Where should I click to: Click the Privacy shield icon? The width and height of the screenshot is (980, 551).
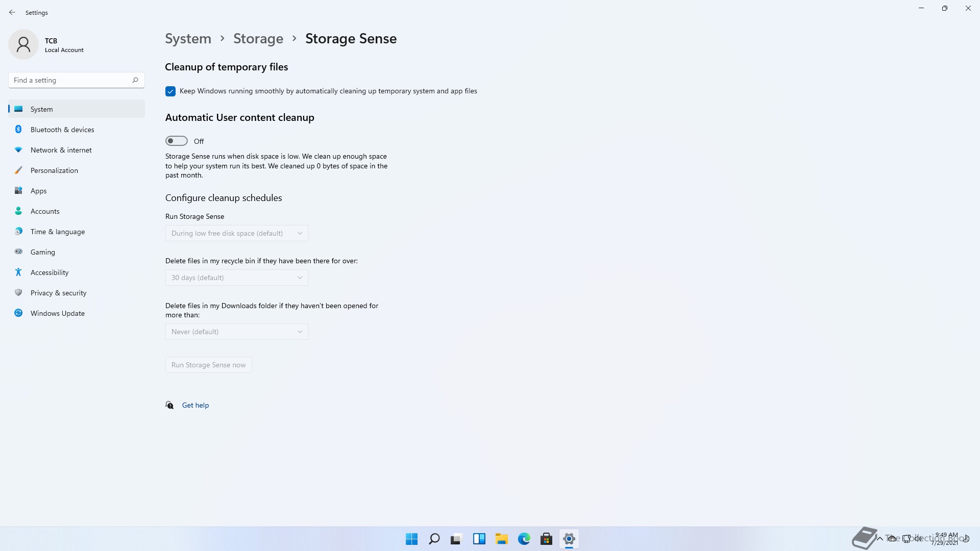[x=18, y=293]
